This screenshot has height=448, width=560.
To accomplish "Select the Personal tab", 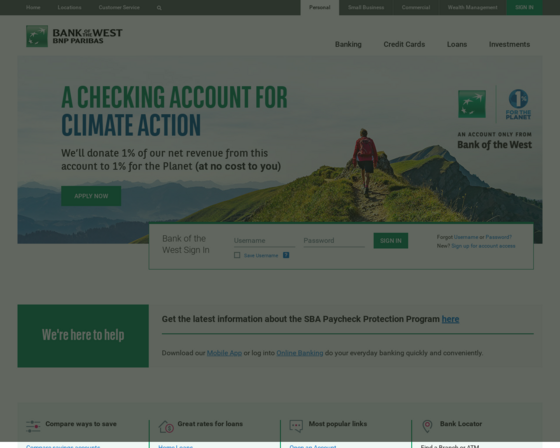I will [320, 8].
